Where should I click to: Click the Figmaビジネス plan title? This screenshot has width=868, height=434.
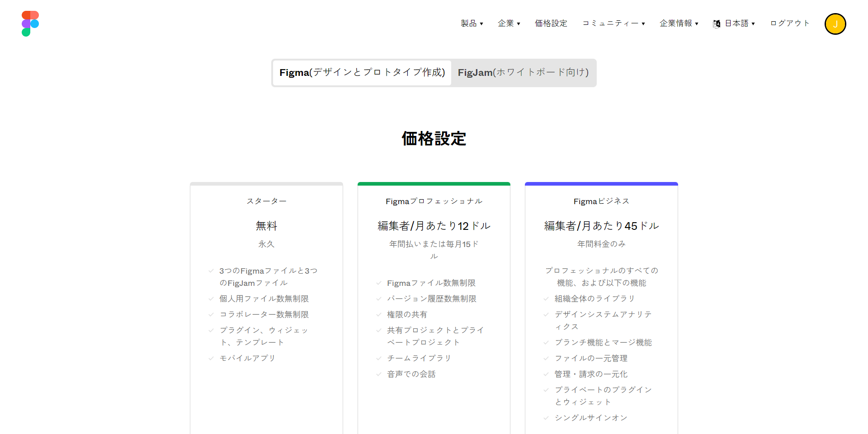click(x=601, y=201)
